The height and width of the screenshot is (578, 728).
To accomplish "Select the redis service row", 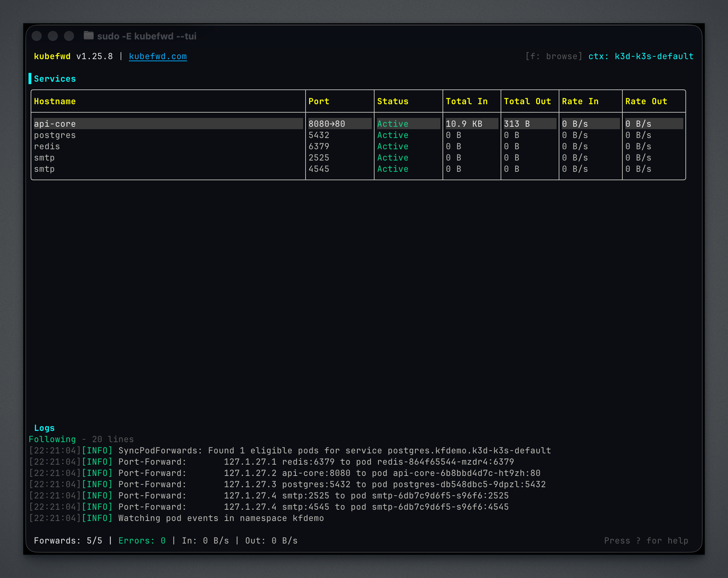I will click(x=47, y=146).
